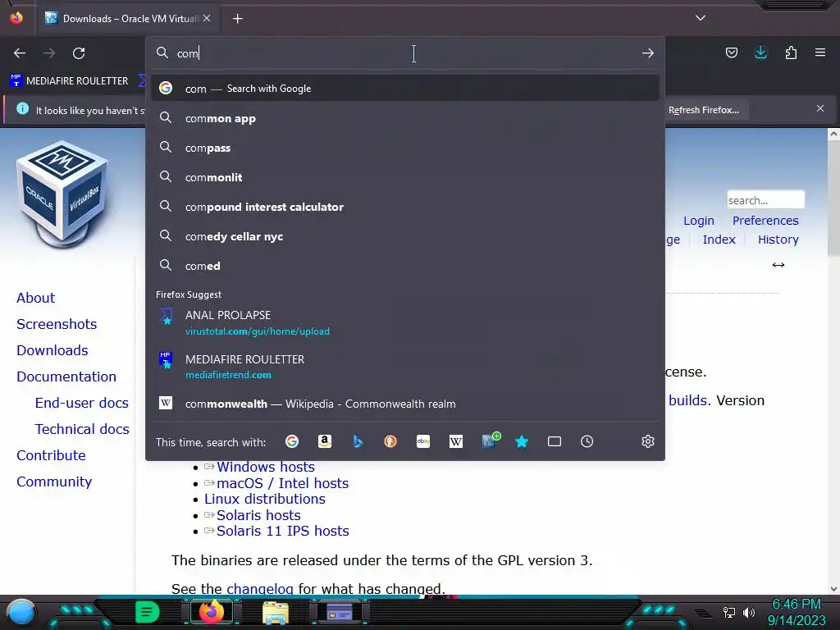Image resolution: width=840 pixels, height=630 pixels.
Task: Open search settings gear icon
Action: [648, 441]
